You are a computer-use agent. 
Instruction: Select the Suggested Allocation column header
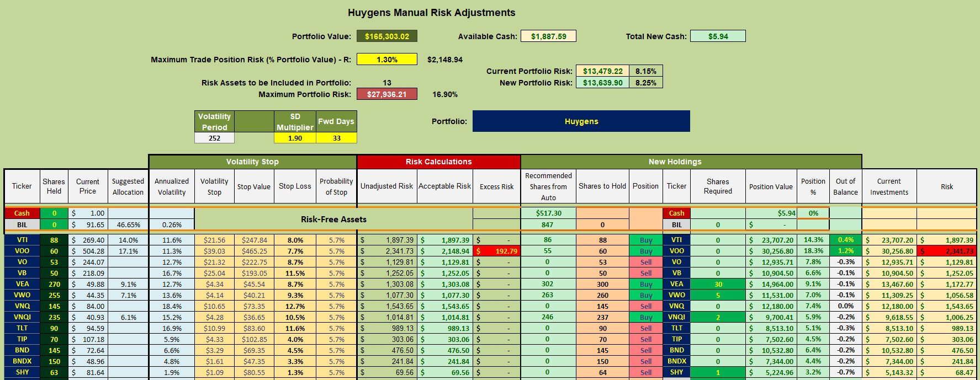click(x=128, y=186)
